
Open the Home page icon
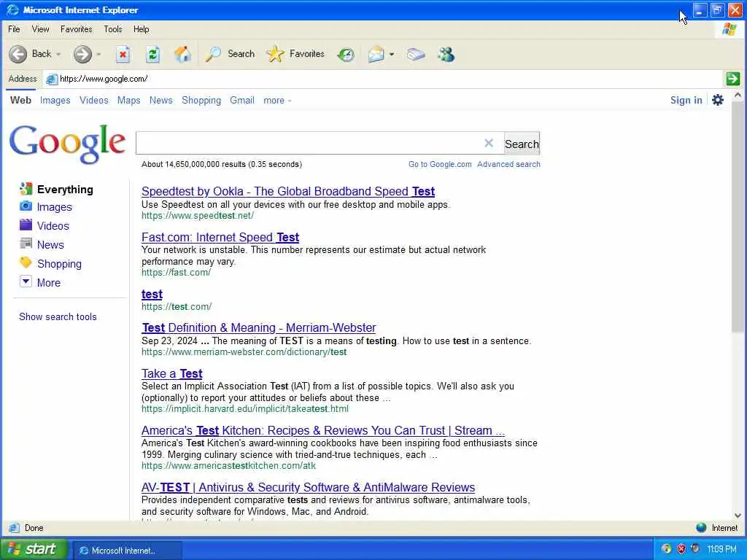click(x=182, y=54)
